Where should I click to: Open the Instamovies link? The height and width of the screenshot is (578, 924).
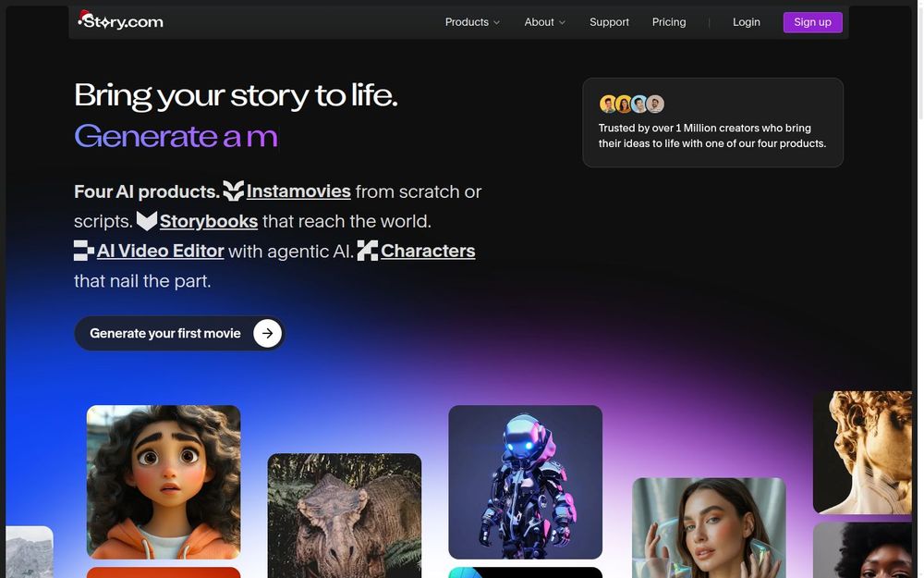coord(298,191)
